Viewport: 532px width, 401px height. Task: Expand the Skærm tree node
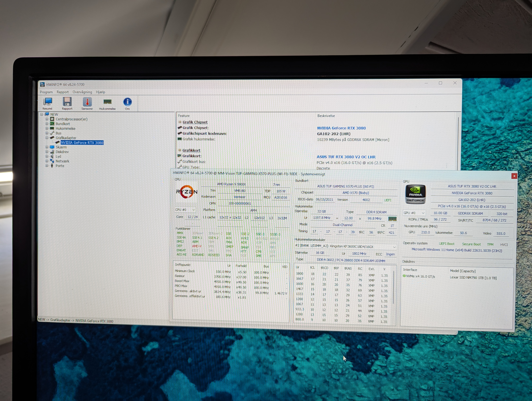click(x=47, y=147)
